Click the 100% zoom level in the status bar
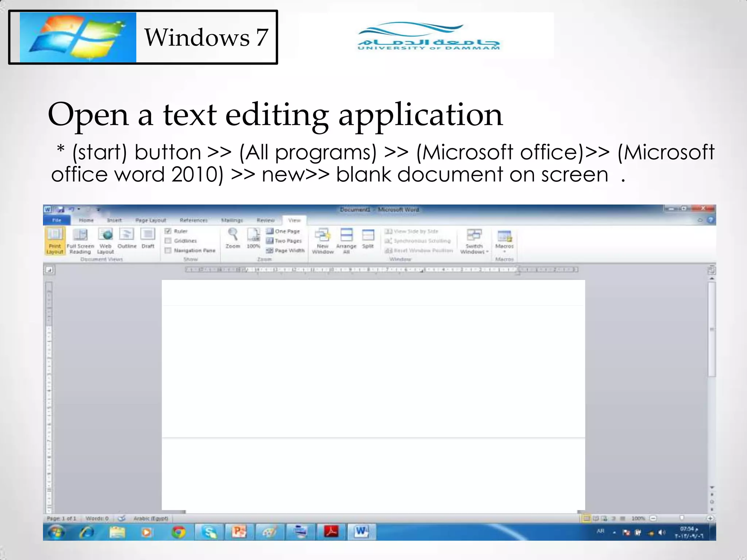The width and height of the screenshot is (747, 560). tap(638, 518)
